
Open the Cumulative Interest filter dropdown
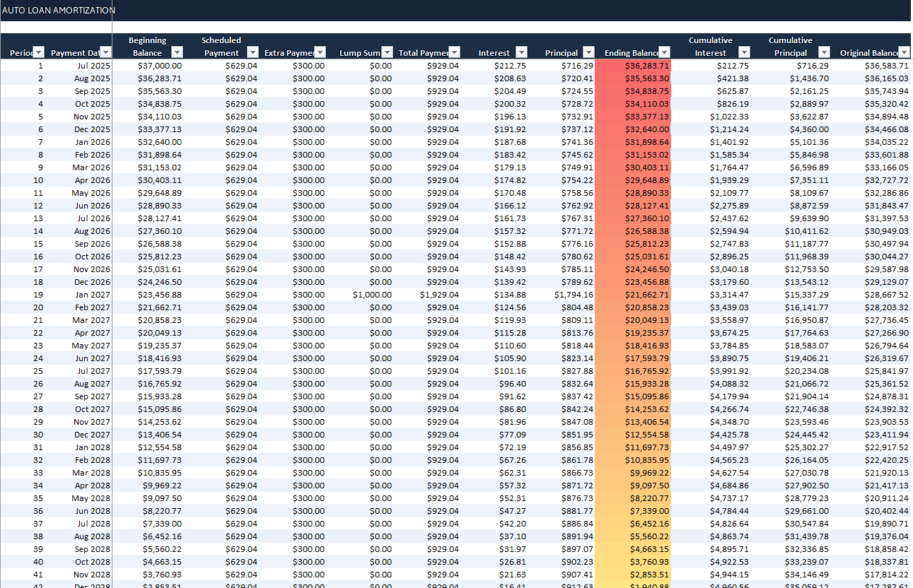pyautogui.click(x=744, y=52)
